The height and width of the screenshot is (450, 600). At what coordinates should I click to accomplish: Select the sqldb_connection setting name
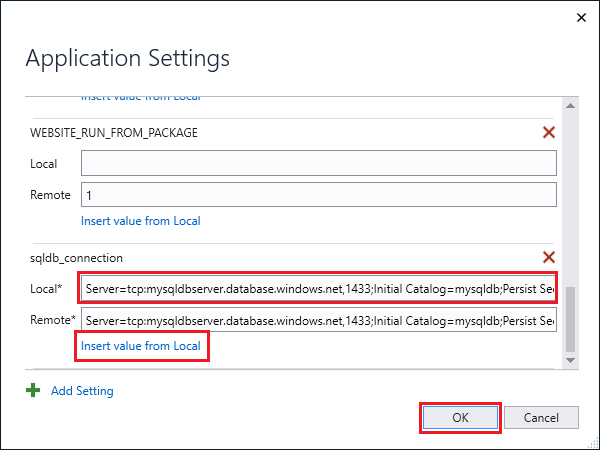click(x=77, y=258)
